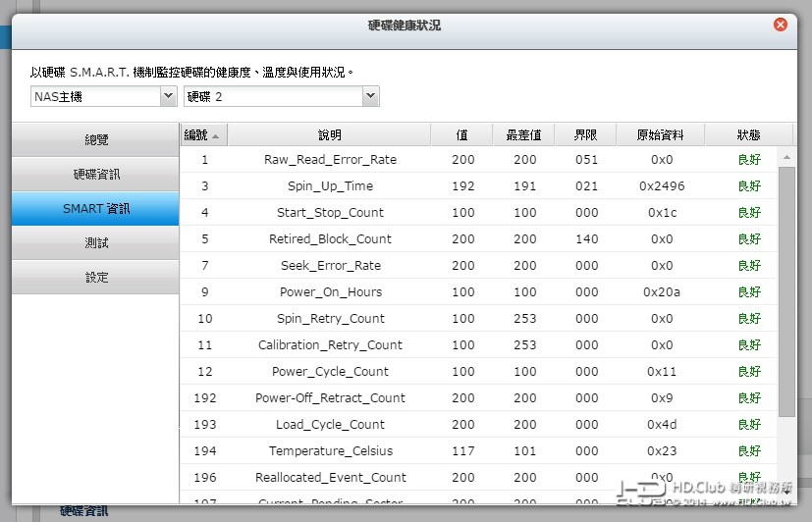Screen dimensions: 812x522
Task: Click raw value 0x23
Action: point(662,450)
